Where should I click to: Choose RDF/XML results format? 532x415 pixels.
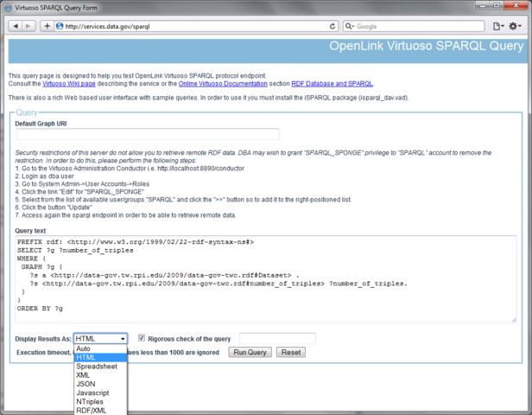pyautogui.click(x=100, y=411)
